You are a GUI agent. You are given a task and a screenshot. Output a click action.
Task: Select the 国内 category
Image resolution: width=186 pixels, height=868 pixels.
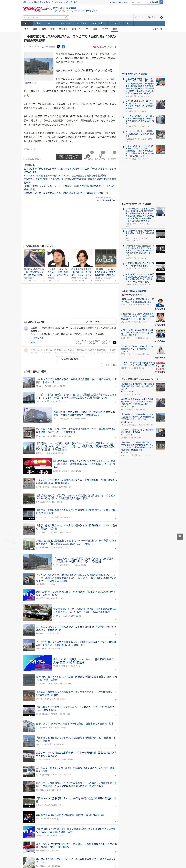(x=35, y=29)
